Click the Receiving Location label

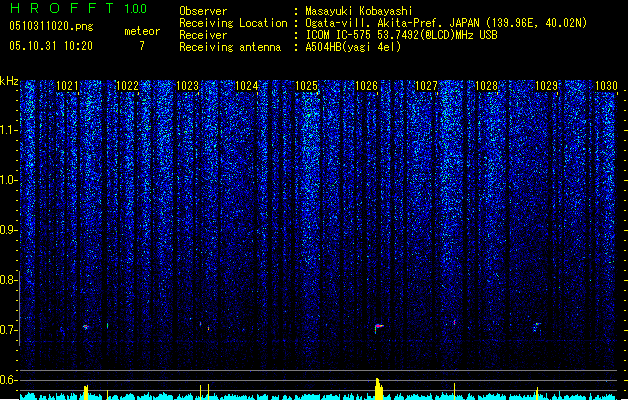(x=233, y=23)
